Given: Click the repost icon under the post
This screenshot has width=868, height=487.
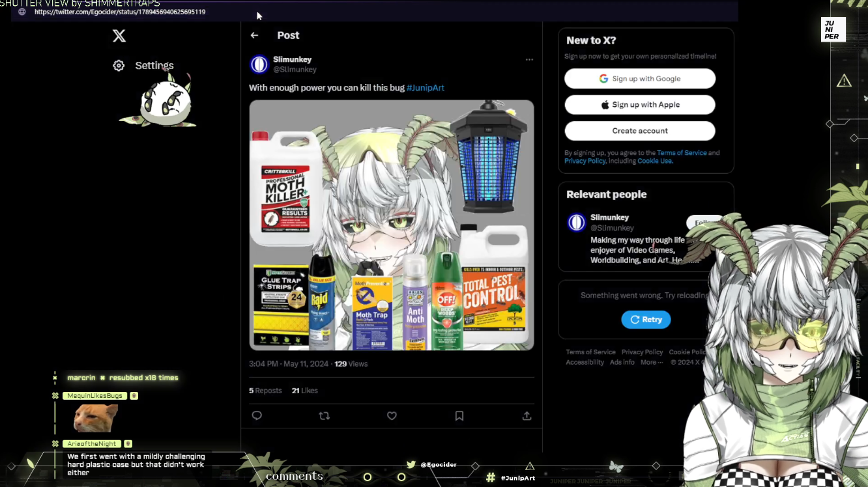Looking at the screenshot, I should [324, 415].
